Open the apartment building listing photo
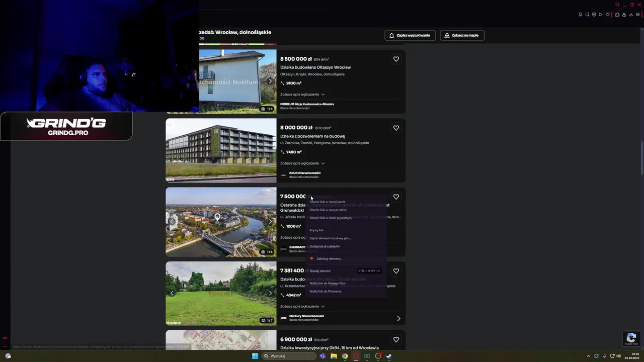The image size is (644, 362). pos(221,150)
